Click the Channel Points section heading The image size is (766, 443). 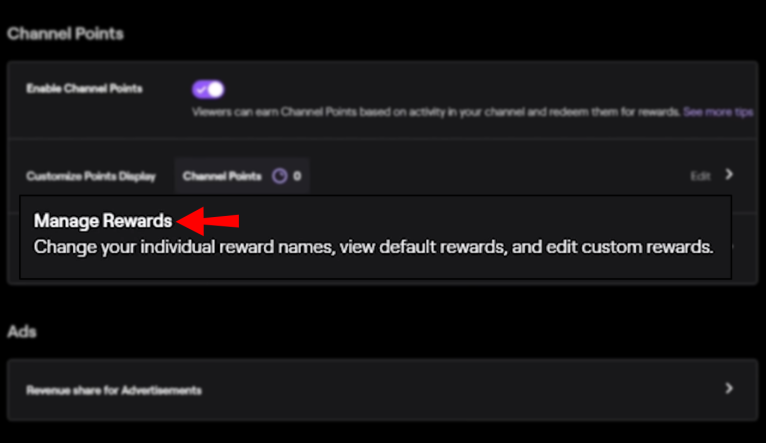(x=65, y=34)
